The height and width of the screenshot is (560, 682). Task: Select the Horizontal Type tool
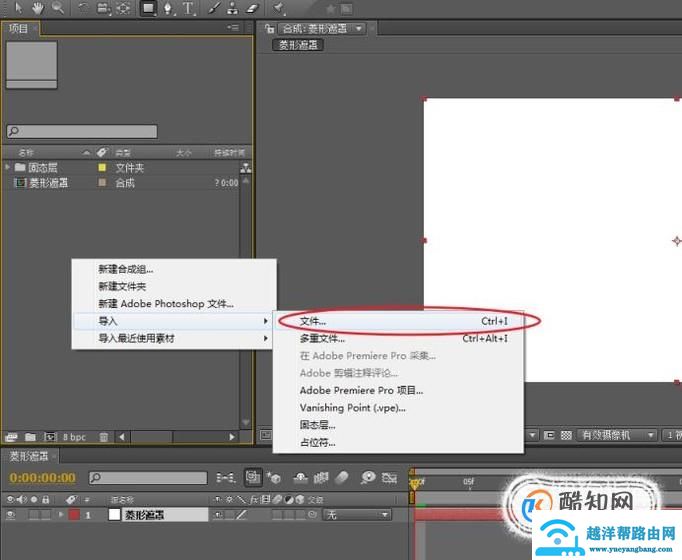click(188, 8)
